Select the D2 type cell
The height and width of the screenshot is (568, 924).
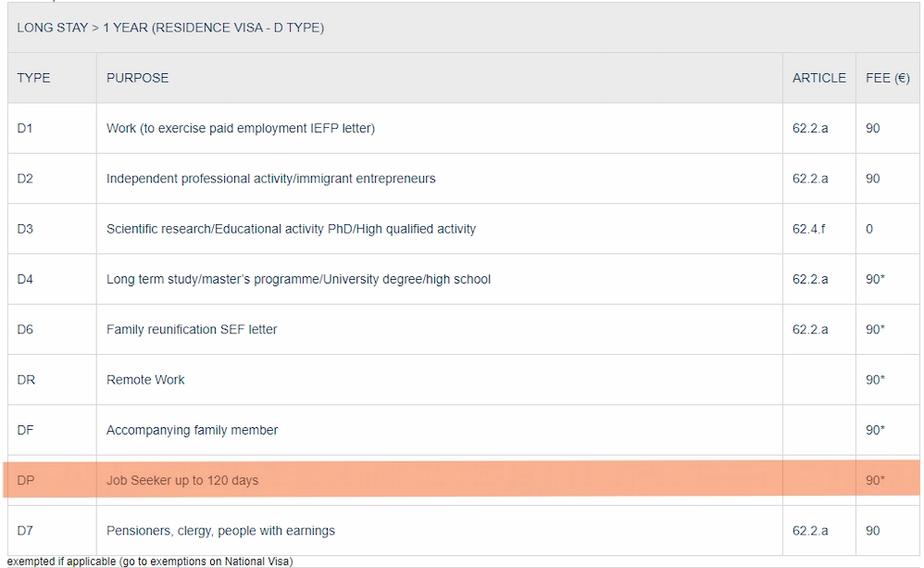[25, 178]
